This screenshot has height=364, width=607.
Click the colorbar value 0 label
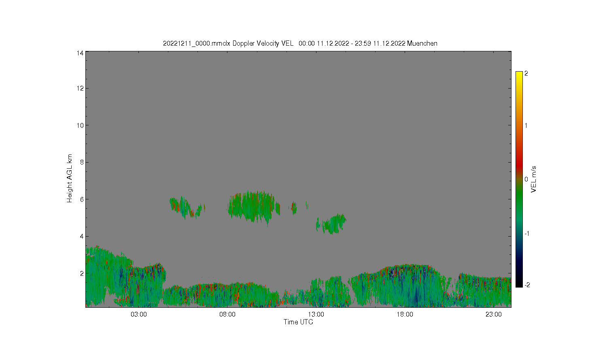526,179
